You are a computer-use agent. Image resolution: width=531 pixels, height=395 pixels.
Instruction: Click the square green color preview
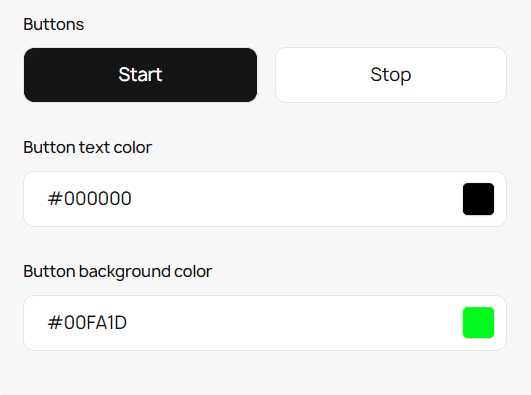(x=478, y=323)
